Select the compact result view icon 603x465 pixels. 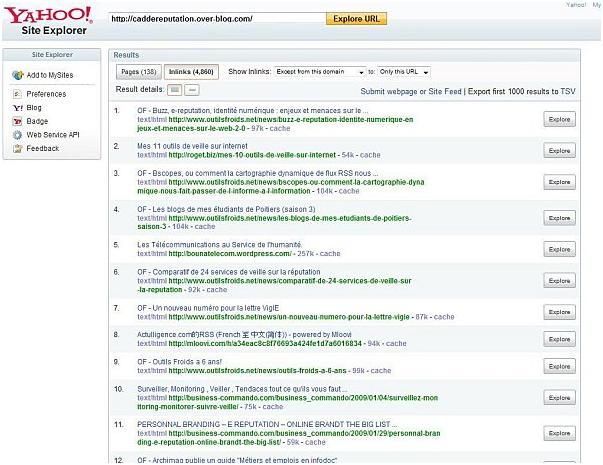[x=192, y=90]
